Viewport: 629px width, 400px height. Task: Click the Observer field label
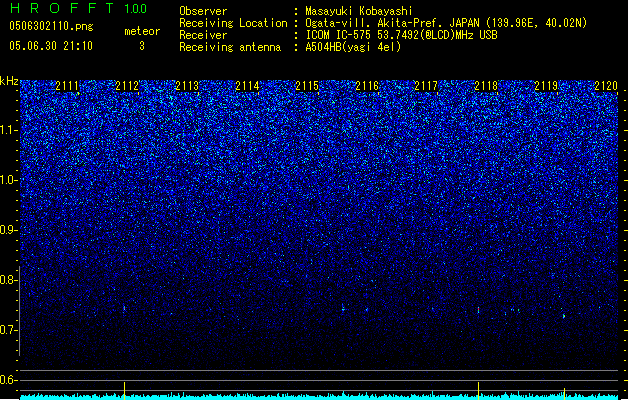click(x=203, y=11)
